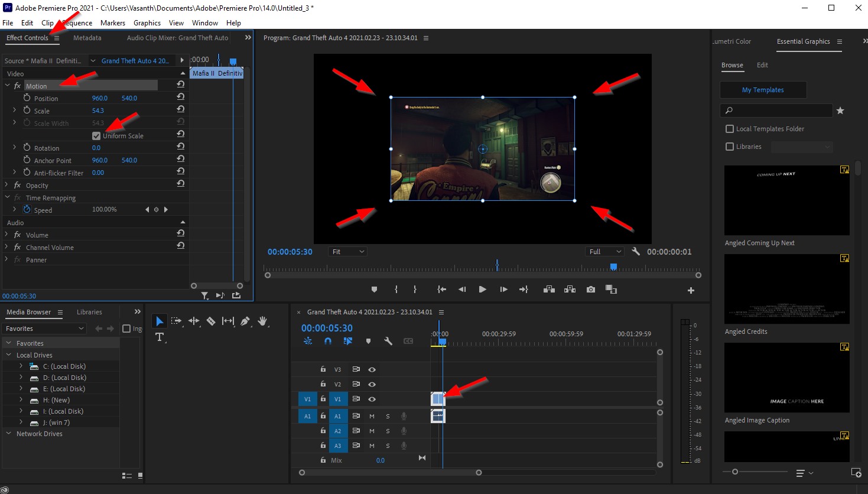
Task: Export frame with camera icon
Action: click(x=591, y=290)
